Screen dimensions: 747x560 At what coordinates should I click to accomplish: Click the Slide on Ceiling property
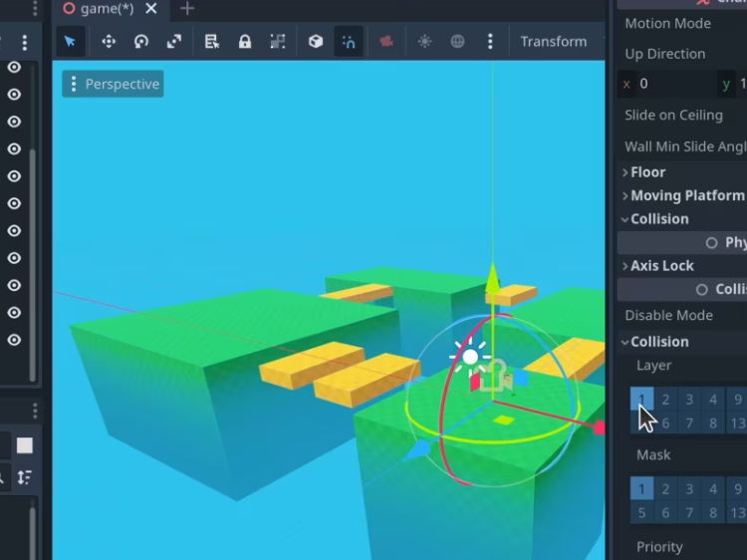point(673,116)
